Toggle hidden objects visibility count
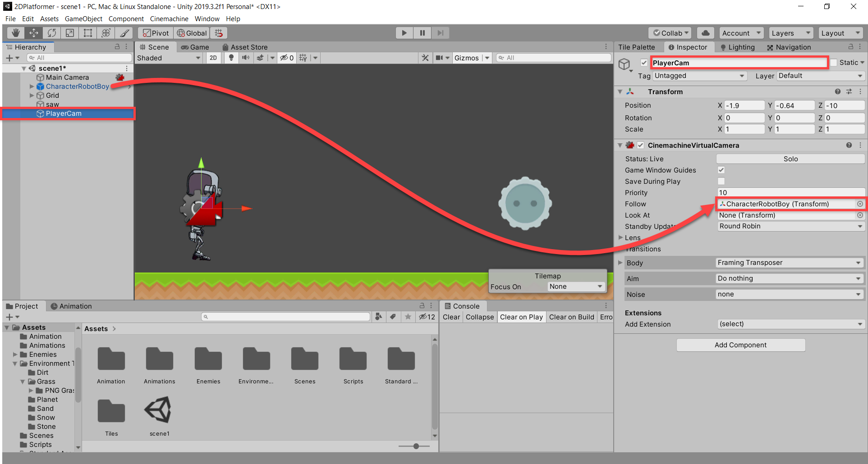The width and height of the screenshot is (868, 464). 287,58
